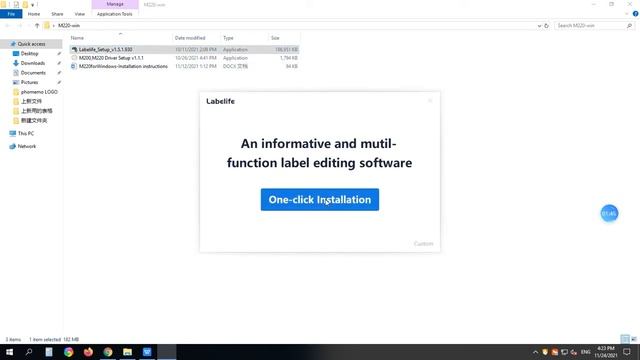Sort by the Name column
This screenshot has height=360, width=640.
point(77,38)
